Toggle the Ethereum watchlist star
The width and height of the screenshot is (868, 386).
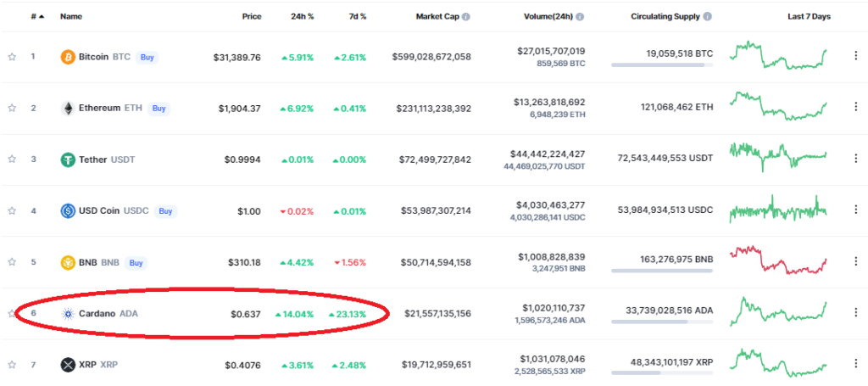12,109
